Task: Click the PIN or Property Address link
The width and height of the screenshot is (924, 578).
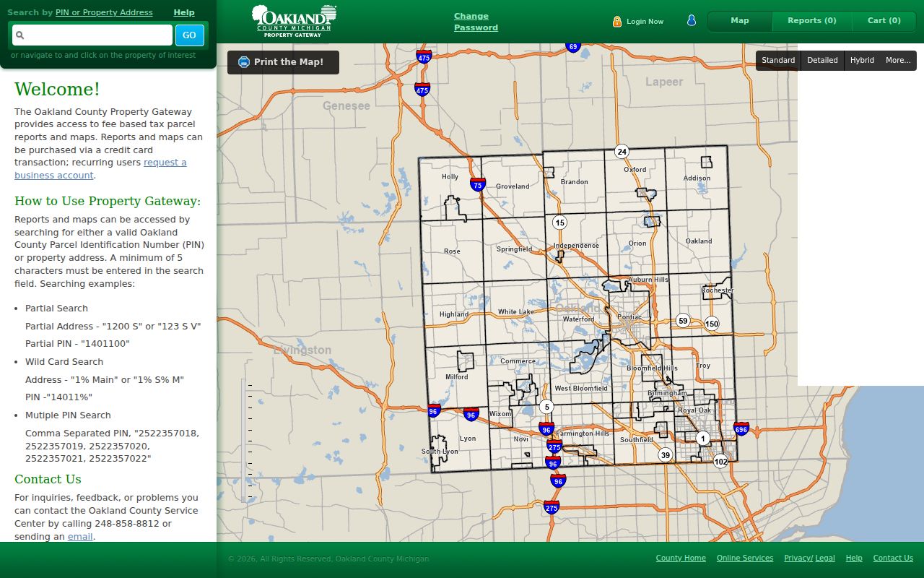Action: pyautogui.click(x=104, y=12)
